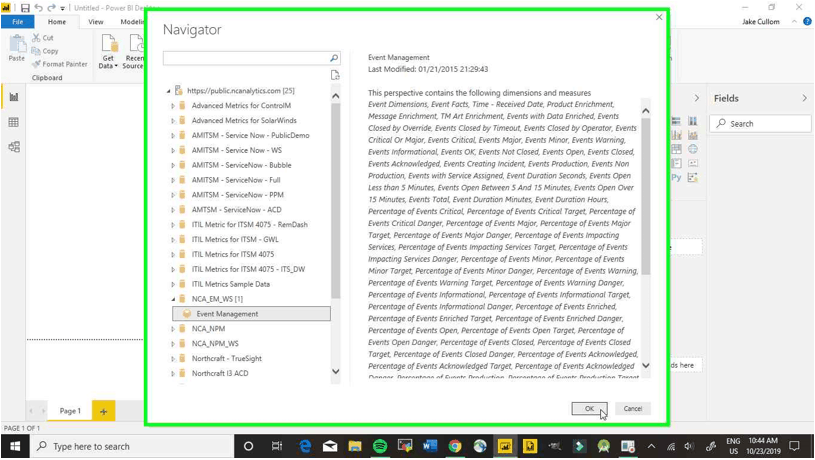Viewport: 815px width, 460px height.
Task: Click the Jake Cullom account name
Action: click(x=760, y=22)
